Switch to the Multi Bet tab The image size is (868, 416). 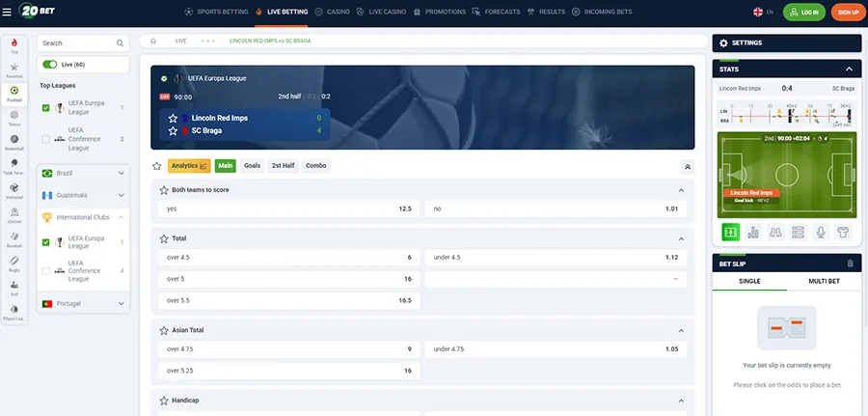[824, 282]
